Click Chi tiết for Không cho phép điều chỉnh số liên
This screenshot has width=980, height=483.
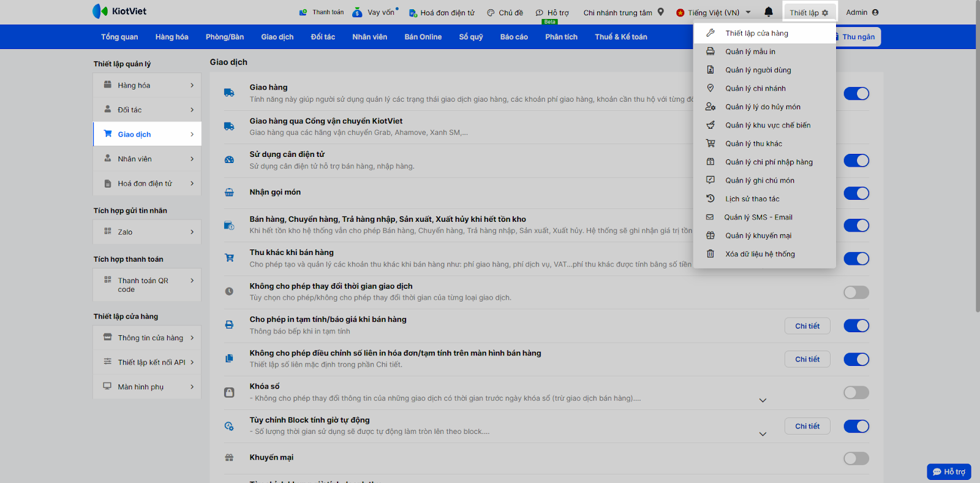(807, 359)
